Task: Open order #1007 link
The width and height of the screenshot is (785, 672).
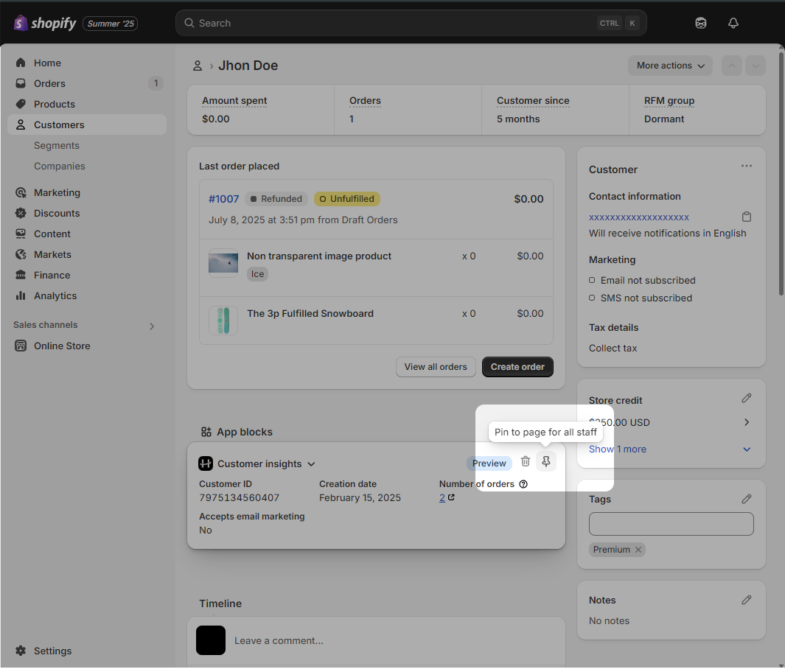Action: [x=223, y=199]
